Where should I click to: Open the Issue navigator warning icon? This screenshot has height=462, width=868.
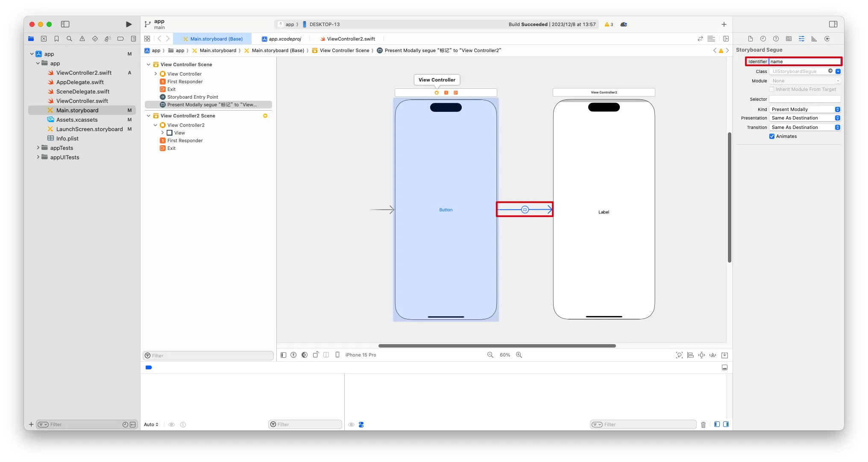82,39
